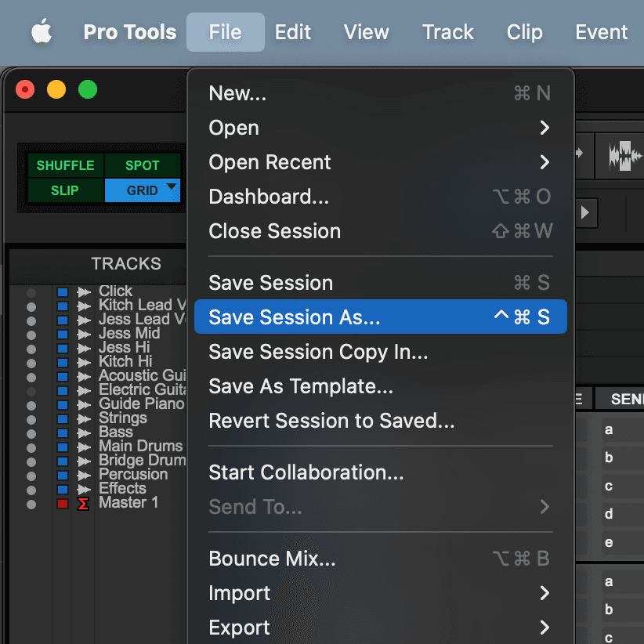Enable Shuffle edit mode
The width and height of the screenshot is (644, 644).
click(65, 165)
